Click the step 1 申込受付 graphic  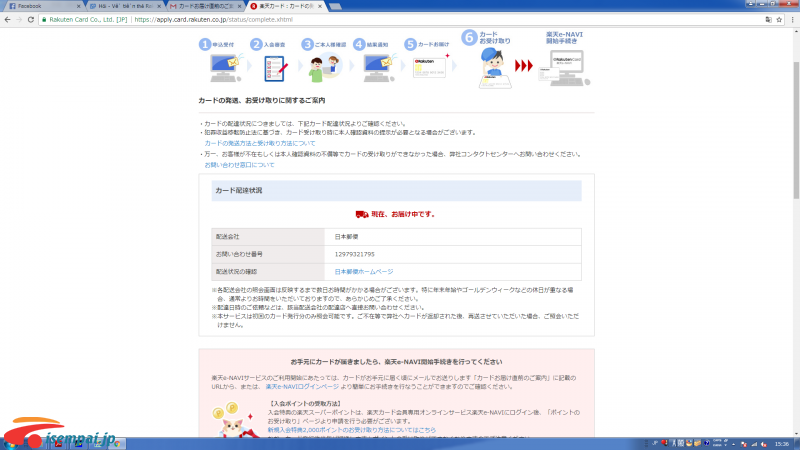click(221, 60)
